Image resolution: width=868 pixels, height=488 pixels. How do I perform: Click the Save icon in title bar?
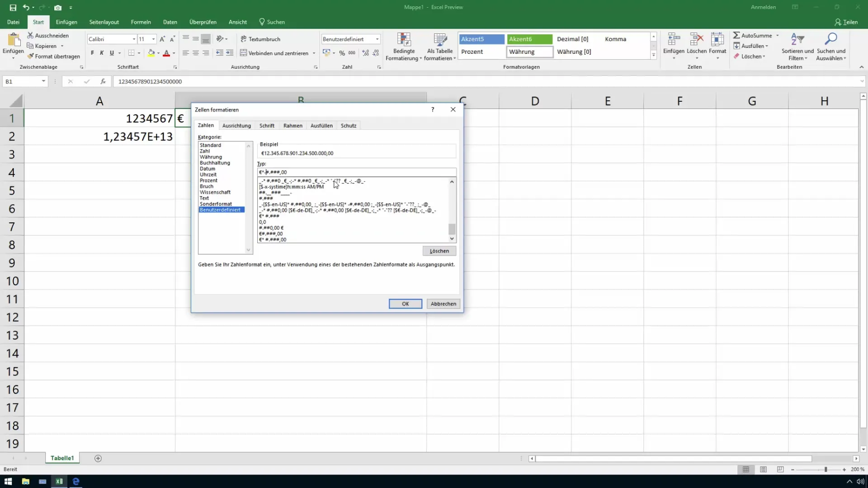[13, 7]
